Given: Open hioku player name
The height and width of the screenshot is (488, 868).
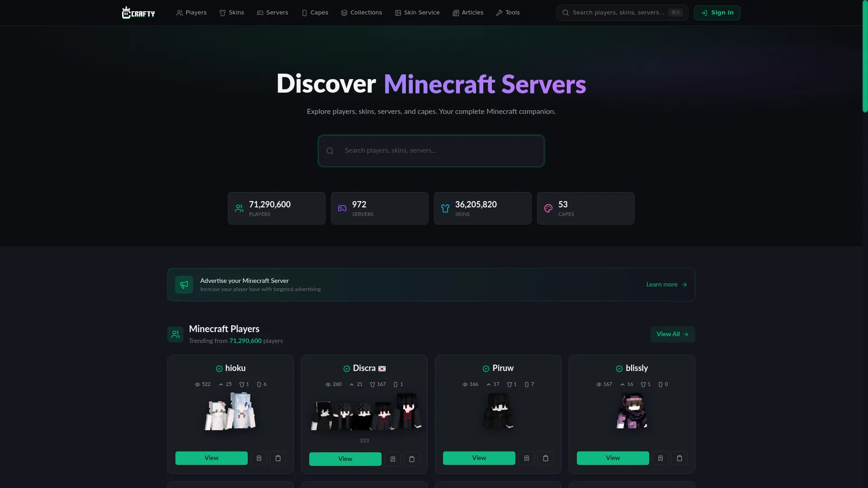Looking at the screenshot, I should pyautogui.click(x=236, y=368).
